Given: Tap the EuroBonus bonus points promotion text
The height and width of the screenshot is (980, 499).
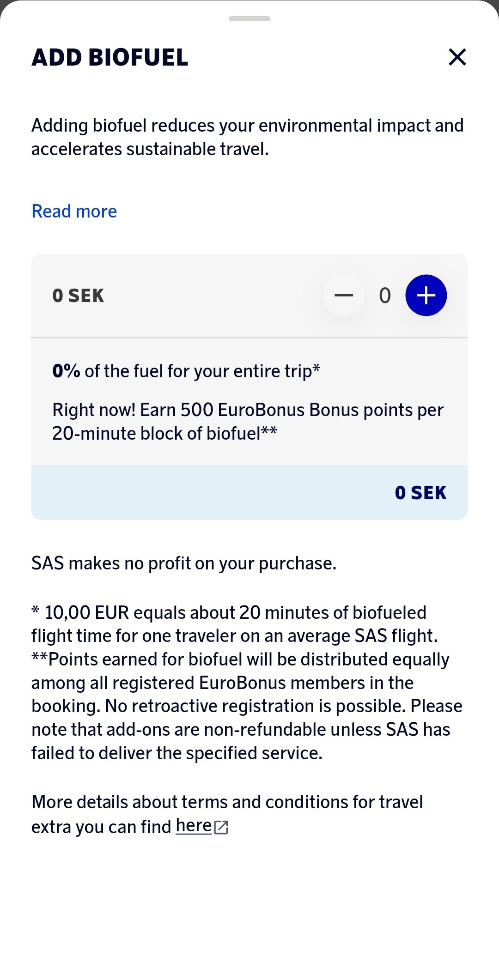Looking at the screenshot, I should click(x=248, y=422).
